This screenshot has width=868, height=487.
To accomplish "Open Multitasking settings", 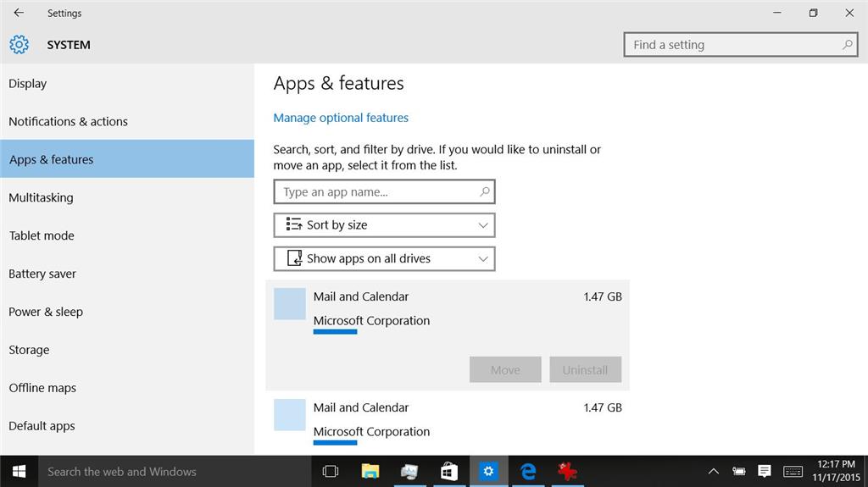I will pyautogui.click(x=127, y=197).
